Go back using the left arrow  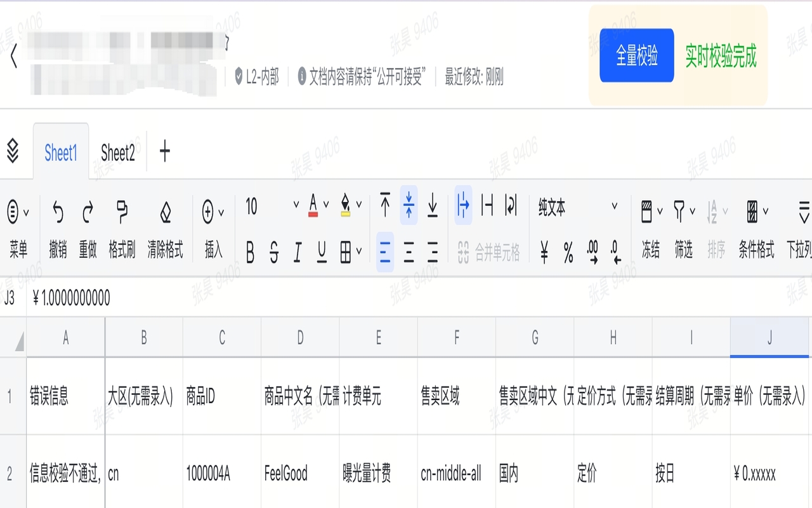tap(14, 57)
